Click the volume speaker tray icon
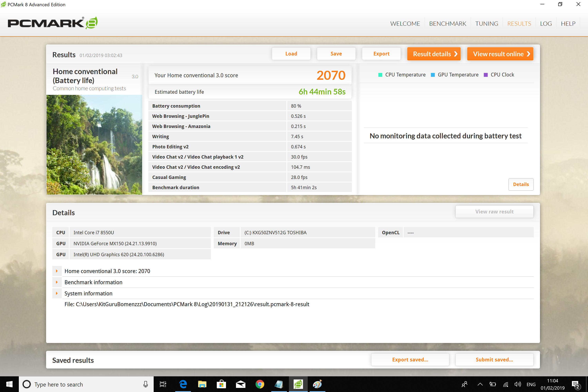 517,384
